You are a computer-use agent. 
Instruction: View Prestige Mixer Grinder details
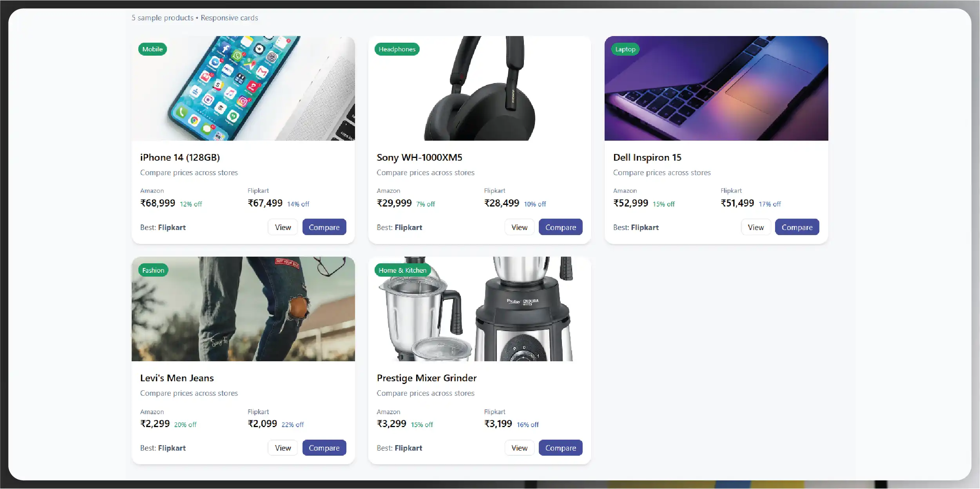519,448
